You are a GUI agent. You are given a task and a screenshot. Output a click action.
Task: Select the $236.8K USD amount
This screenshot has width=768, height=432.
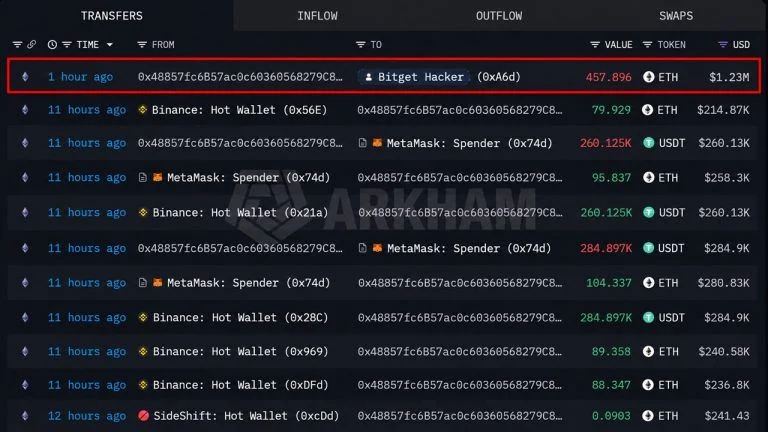pyautogui.click(x=727, y=385)
